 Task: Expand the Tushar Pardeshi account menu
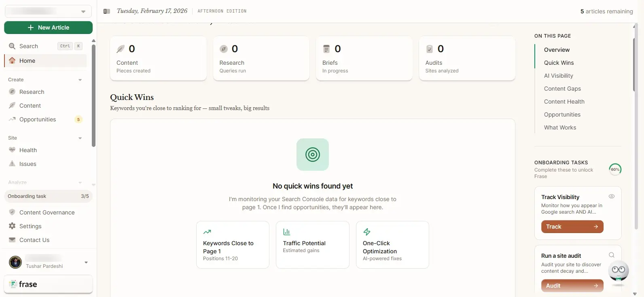tap(86, 263)
